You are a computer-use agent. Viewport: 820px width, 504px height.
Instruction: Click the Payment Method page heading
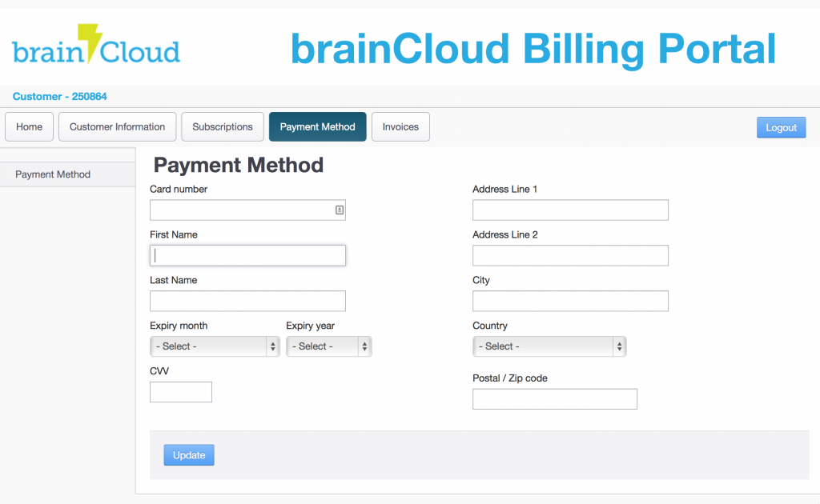[239, 165]
